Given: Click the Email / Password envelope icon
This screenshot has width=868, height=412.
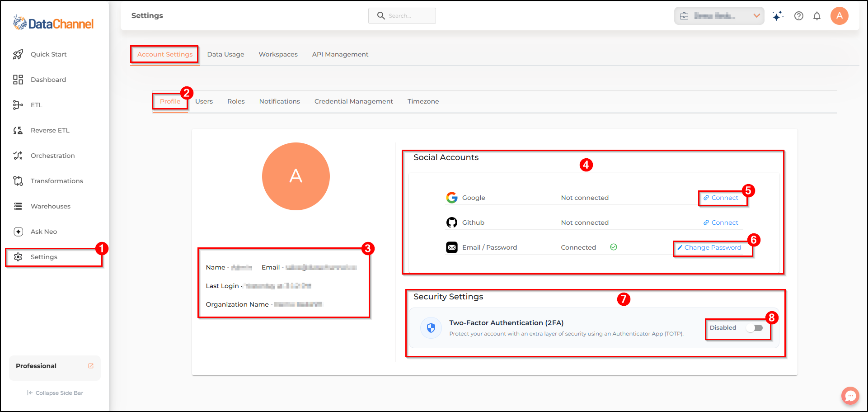Looking at the screenshot, I should pyautogui.click(x=452, y=247).
